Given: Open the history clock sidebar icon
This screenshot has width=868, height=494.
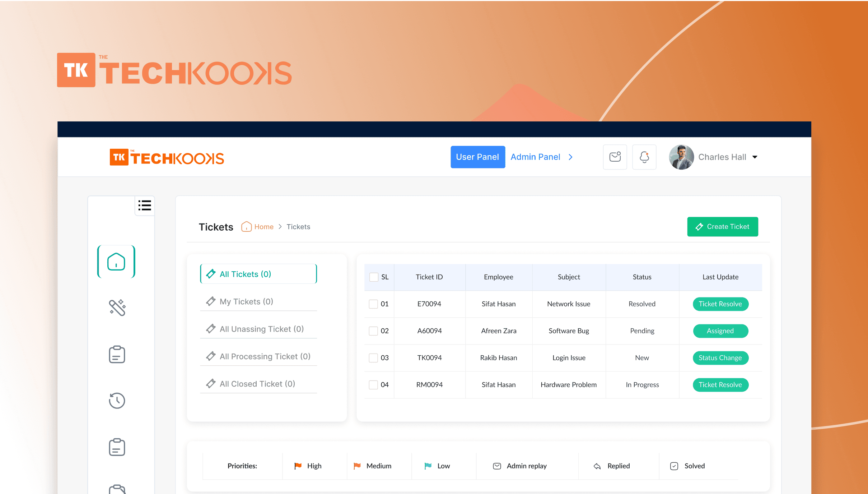Looking at the screenshot, I should pyautogui.click(x=117, y=400).
